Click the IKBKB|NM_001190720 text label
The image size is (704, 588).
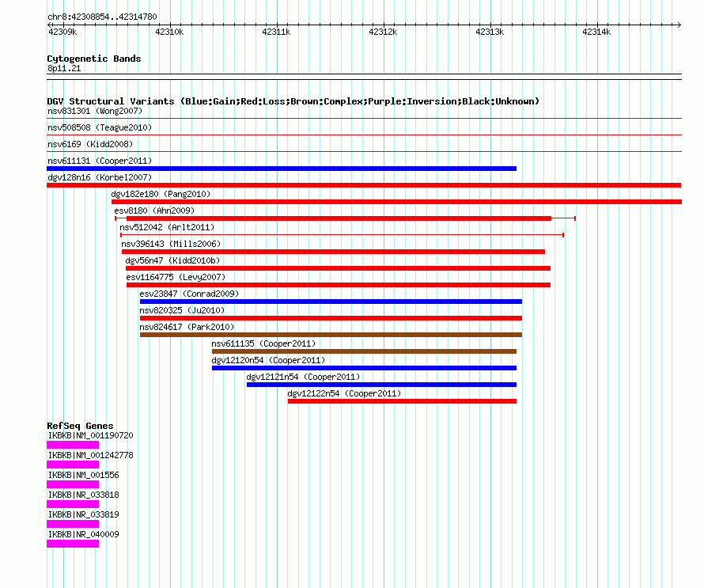coord(91,436)
